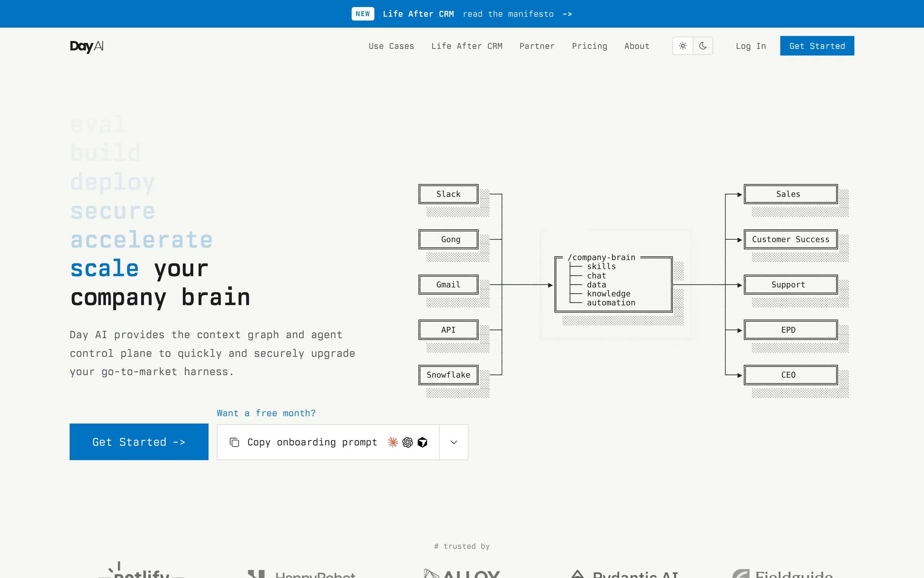Click the Want a free month? link
924x578 pixels.
[266, 413]
